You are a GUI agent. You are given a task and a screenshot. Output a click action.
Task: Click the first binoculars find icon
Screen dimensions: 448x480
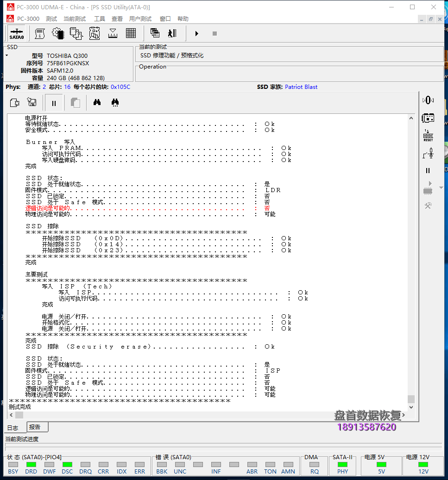click(x=97, y=102)
